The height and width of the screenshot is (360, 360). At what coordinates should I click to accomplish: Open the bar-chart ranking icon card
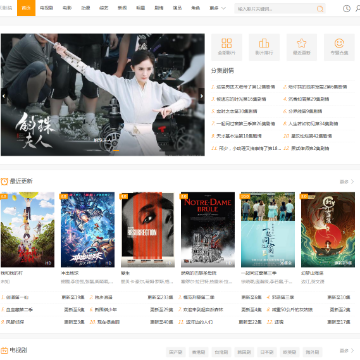point(264,47)
